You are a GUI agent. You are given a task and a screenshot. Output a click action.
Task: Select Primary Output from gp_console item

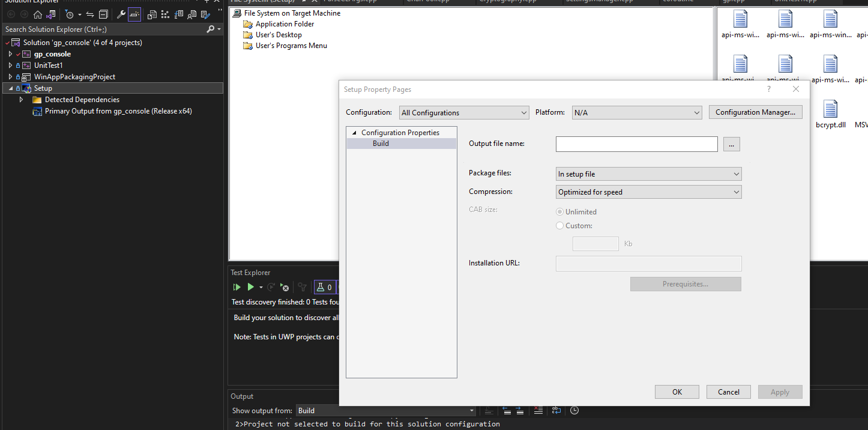pos(118,111)
